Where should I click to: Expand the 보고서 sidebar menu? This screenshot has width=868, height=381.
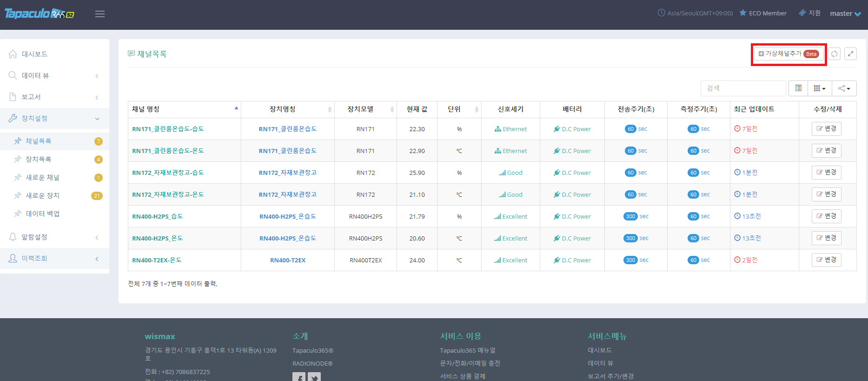(54, 97)
